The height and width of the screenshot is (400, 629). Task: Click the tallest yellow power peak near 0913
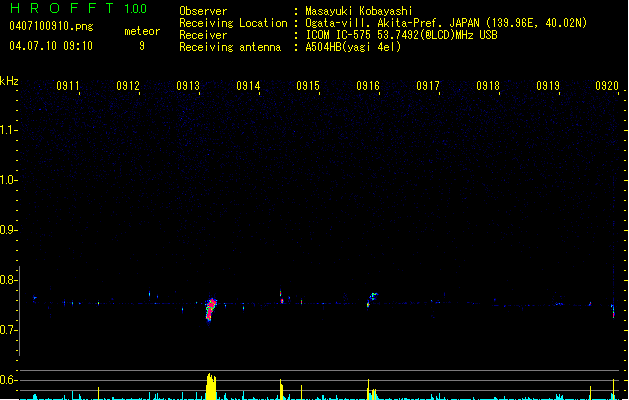(211, 386)
